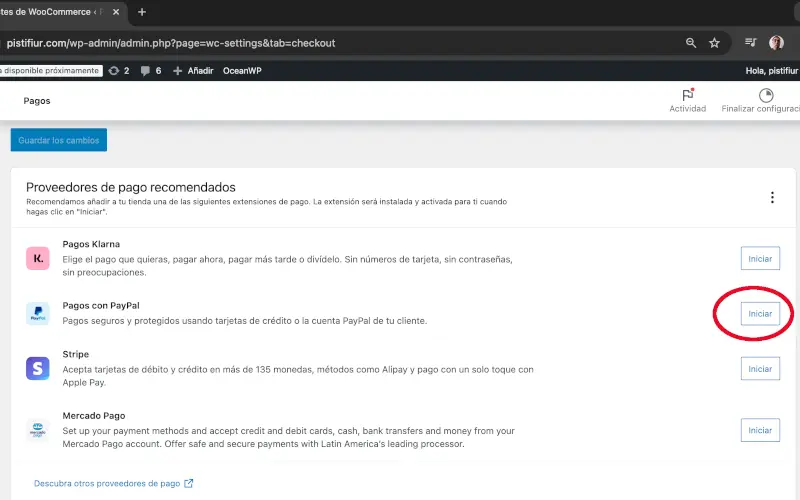Start setup for Pagos con PayPal
This screenshot has height=500, width=800.
tap(760, 314)
